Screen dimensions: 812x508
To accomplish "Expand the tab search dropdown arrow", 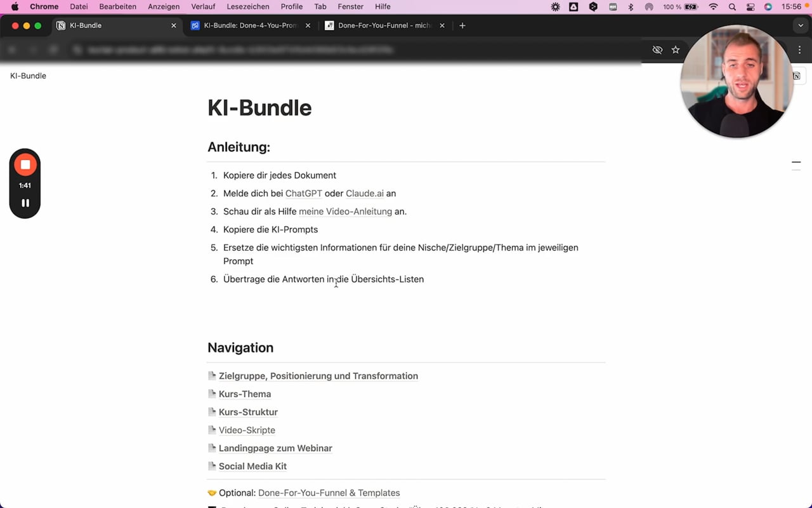I will click(801, 25).
